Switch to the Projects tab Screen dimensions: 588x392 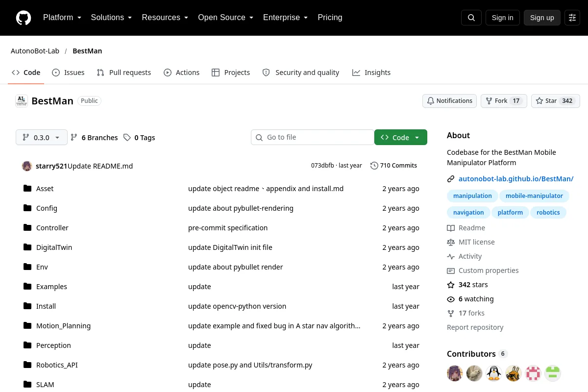click(x=231, y=73)
